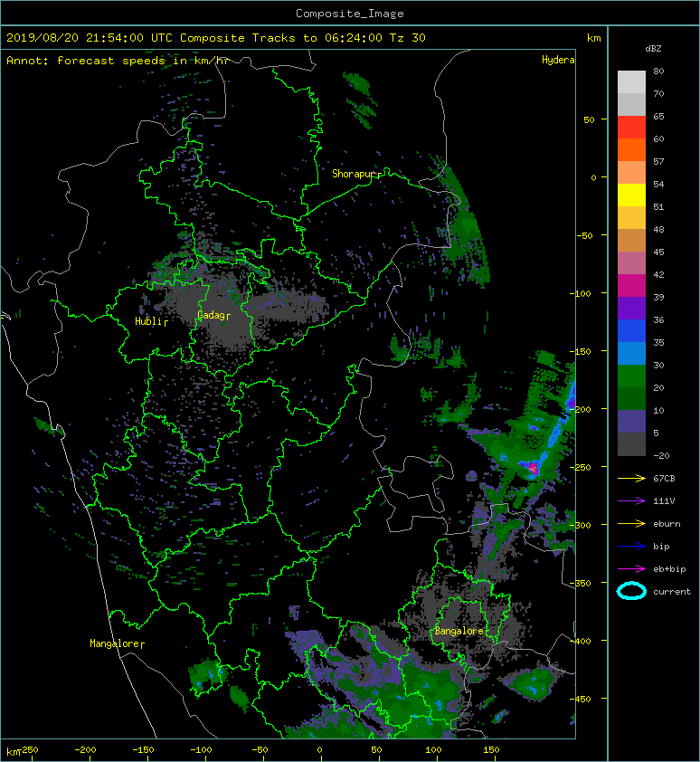Click the purple 111V arrow in legend
The width and height of the screenshot is (700, 762).
631,500
